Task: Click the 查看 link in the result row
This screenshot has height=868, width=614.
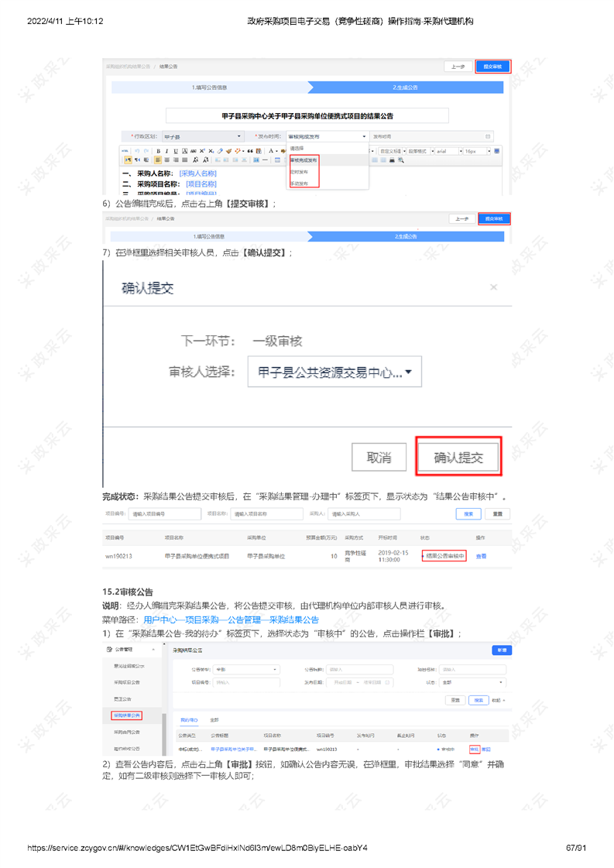Action: pos(481,556)
